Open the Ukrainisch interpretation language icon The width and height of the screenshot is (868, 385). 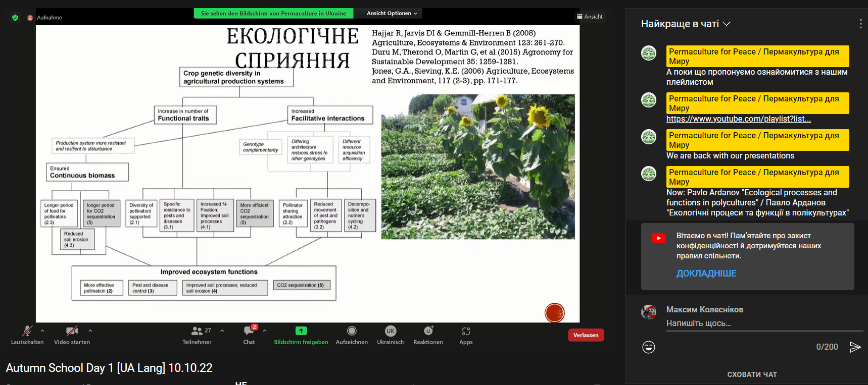[x=391, y=331]
